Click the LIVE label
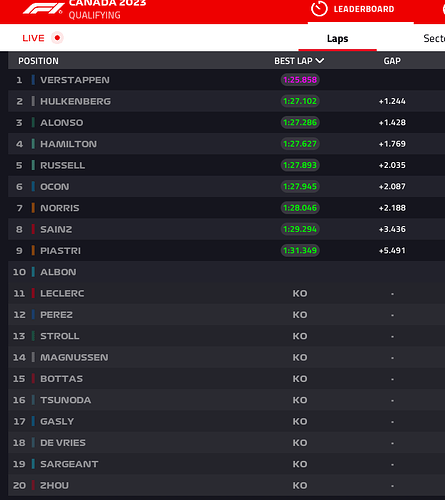Image resolution: width=445 pixels, height=500 pixels. click(33, 38)
